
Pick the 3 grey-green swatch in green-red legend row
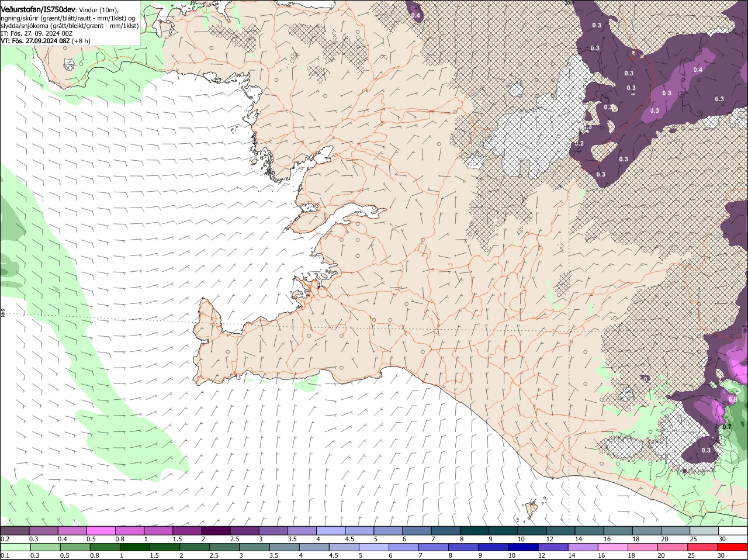click(255, 547)
